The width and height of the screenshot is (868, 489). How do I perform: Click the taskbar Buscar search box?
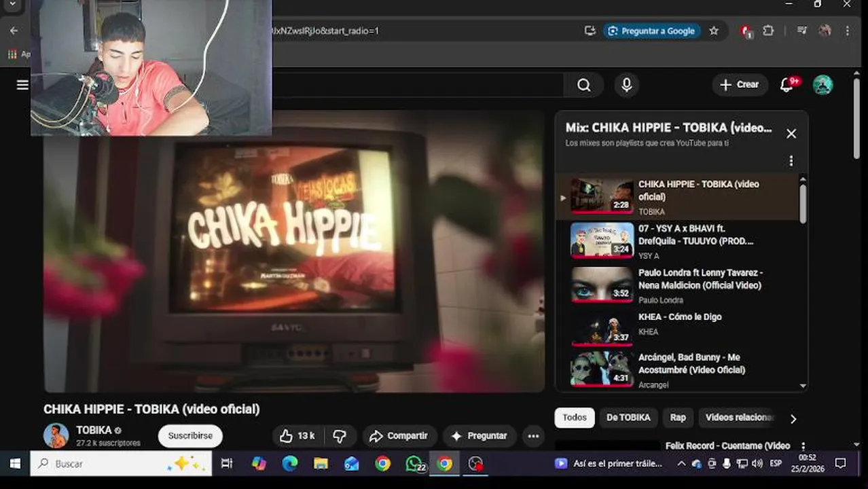[121, 463]
